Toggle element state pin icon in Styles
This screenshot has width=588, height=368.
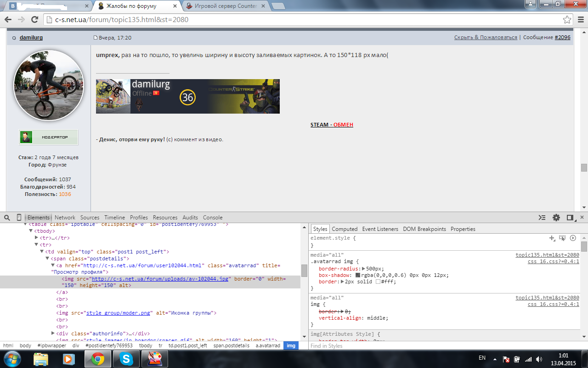click(562, 238)
